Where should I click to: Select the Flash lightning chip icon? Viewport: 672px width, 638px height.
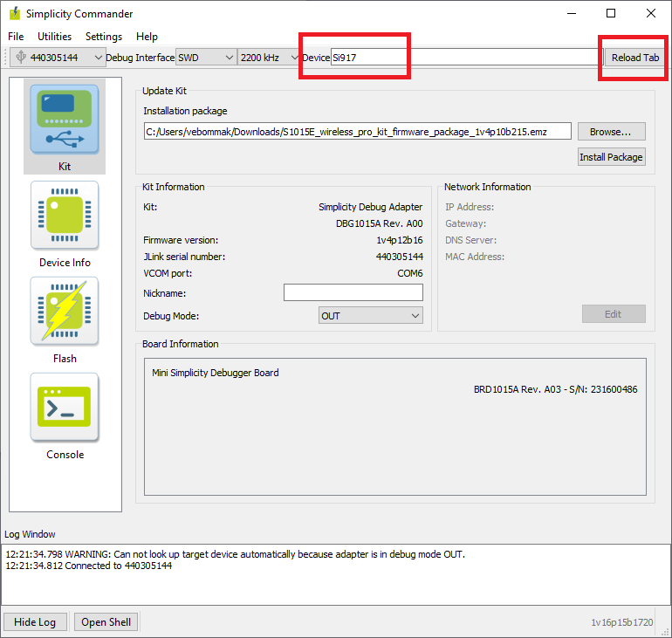65,312
